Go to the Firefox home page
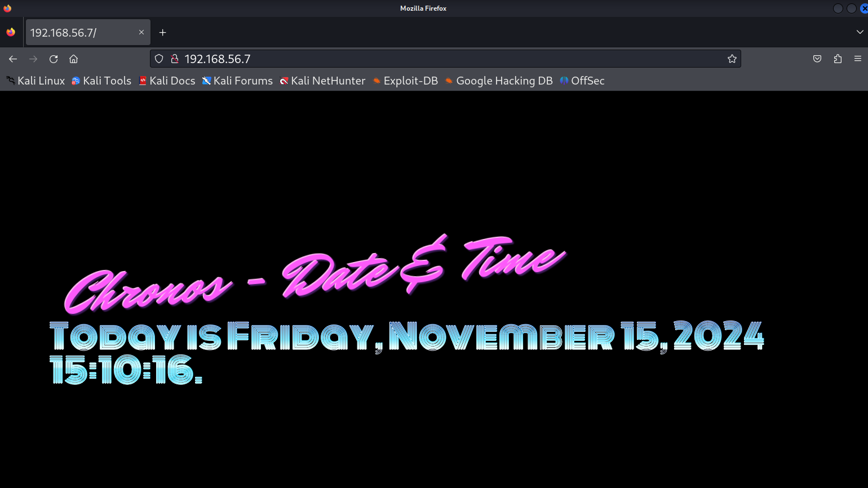The image size is (868, 488). coord(73,59)
